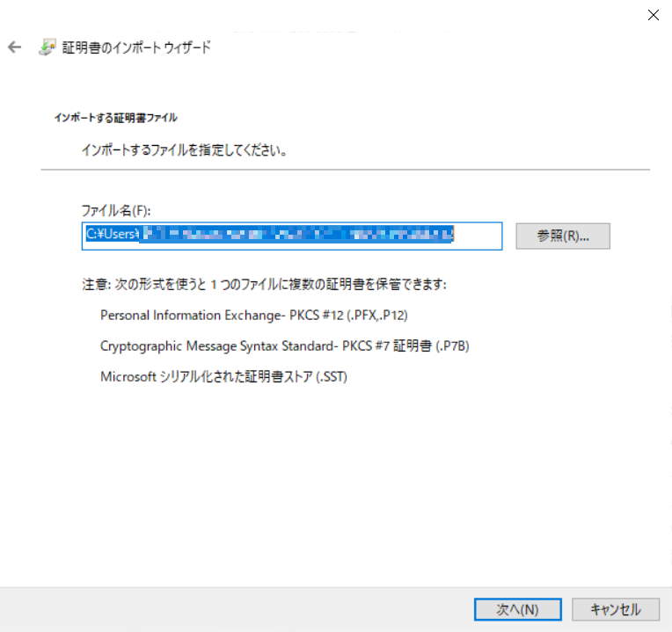Click the 証明書のインポート ウィザード title text
This screenshot has height=632, width=672.
click(136, 47)
